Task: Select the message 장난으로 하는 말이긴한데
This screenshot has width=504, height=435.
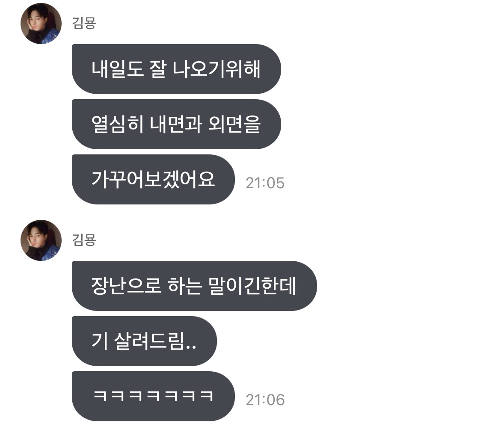Action: pyautogui.click(x=195, y=286)
